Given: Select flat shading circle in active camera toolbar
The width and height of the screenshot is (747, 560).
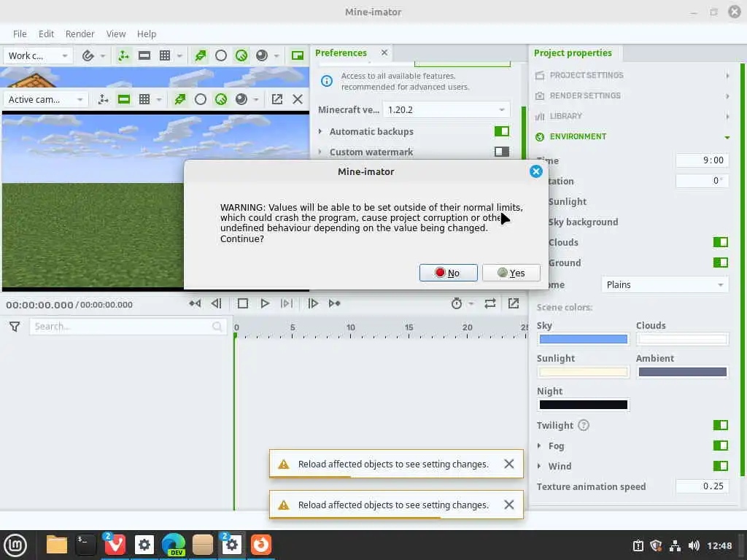Looking at the screenshot, I should pyautogui.click(x=200, y=99).
